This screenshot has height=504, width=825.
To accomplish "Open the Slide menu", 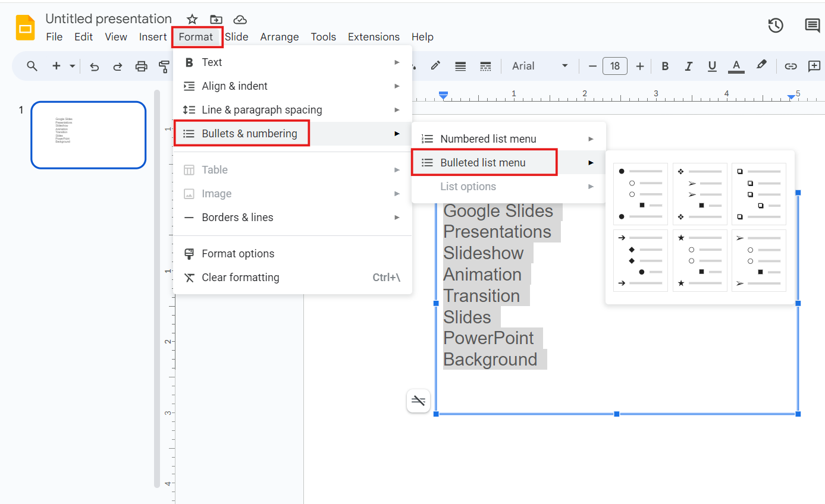I will coord(237,37).
